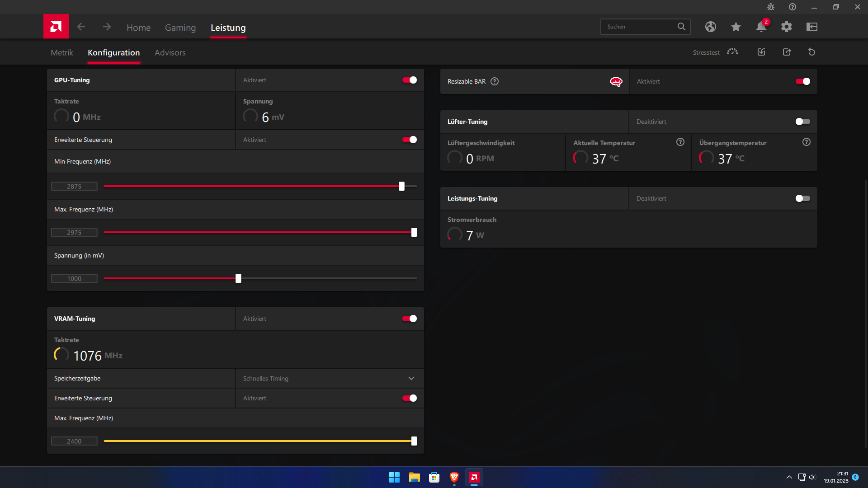Show hidden system tray icons

(x=789, y=477)
